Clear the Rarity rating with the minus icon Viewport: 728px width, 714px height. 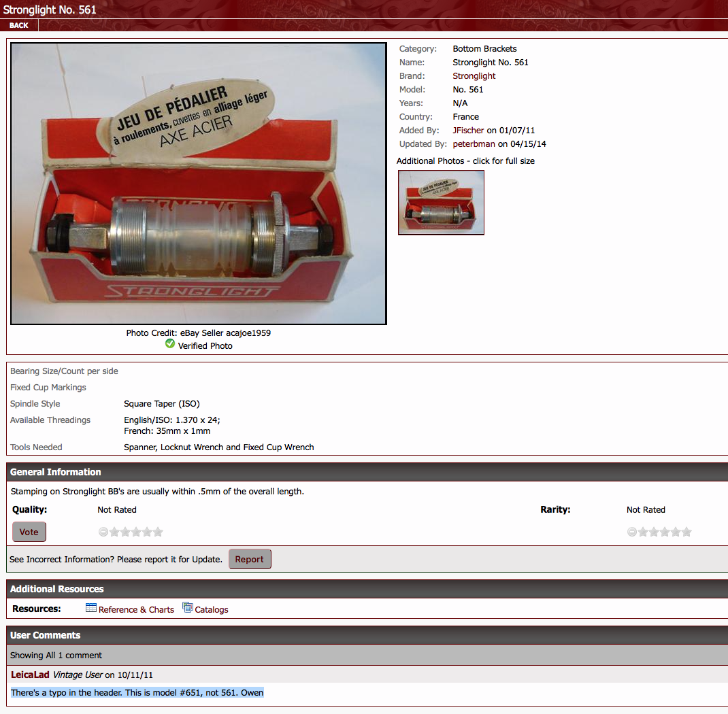click(x=632, y=532)
